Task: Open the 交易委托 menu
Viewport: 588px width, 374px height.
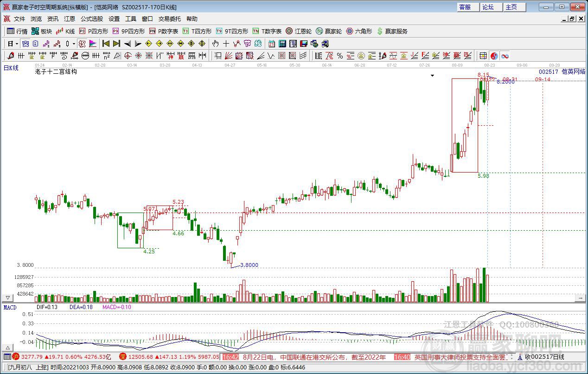Action: (x=170, y=19)
